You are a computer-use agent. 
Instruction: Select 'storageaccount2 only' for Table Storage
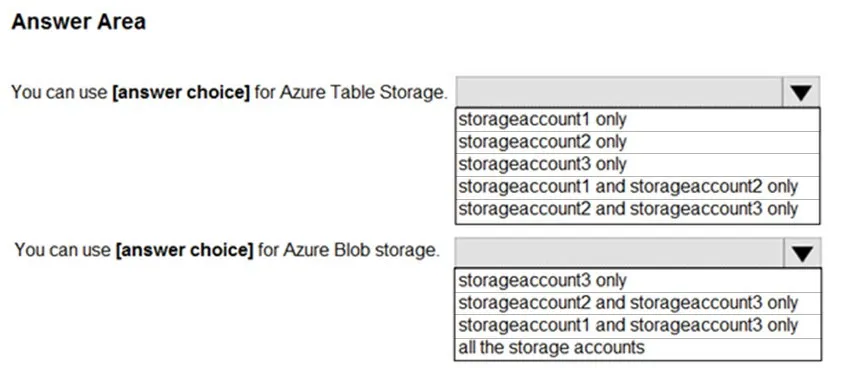(x=637, y=142)
